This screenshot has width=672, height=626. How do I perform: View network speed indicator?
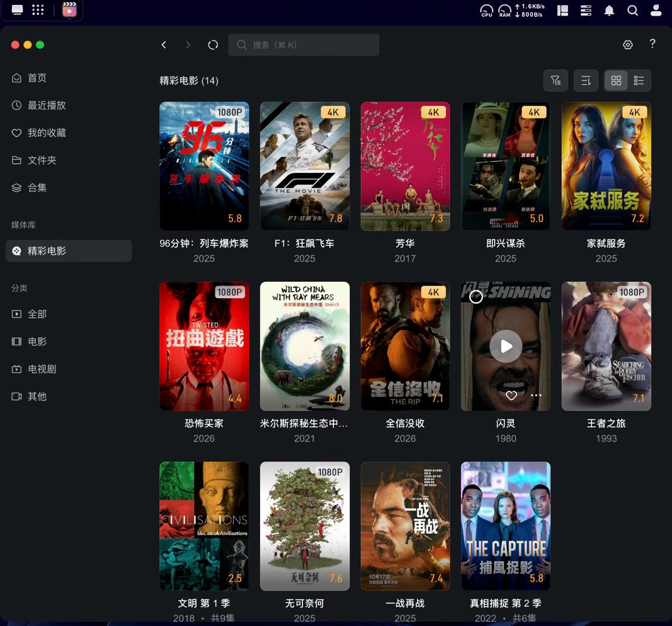[530, 11]
